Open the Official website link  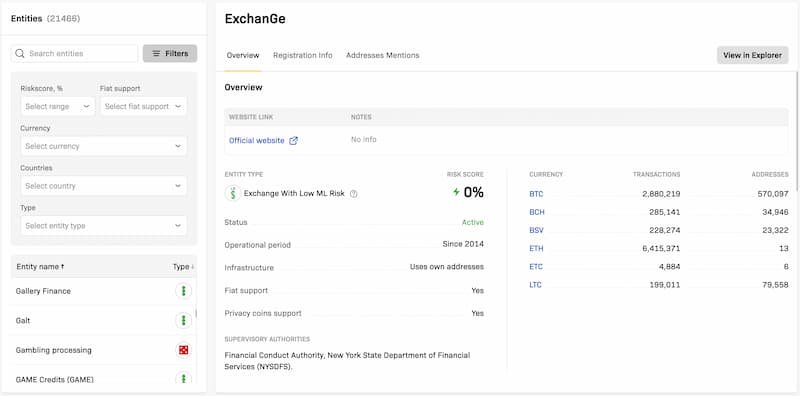[257, 141]
